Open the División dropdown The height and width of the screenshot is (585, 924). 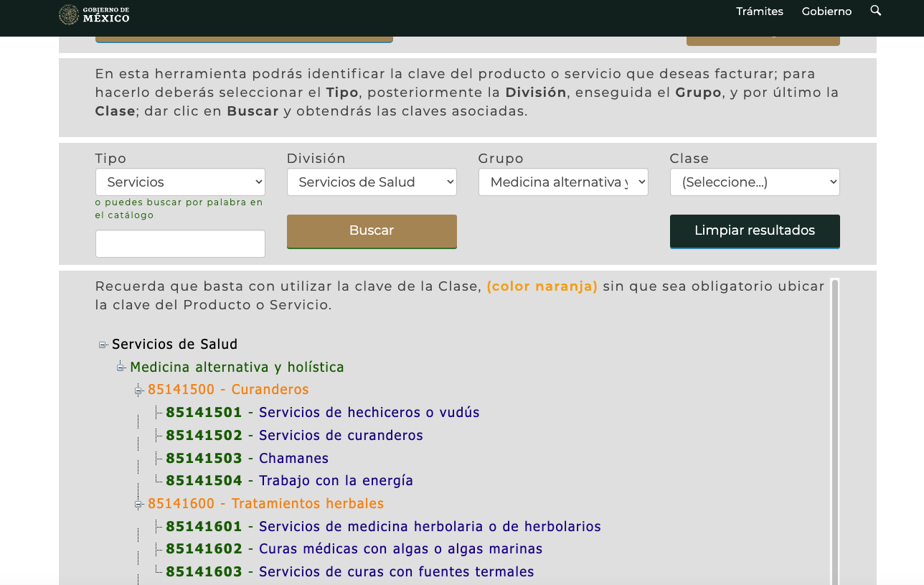tap(372, 182)
